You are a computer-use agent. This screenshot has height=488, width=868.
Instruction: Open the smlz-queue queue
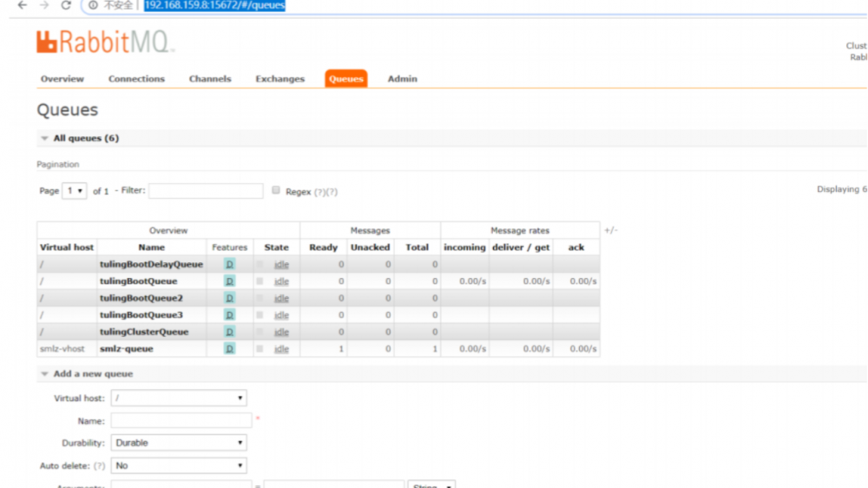(126, 349)
